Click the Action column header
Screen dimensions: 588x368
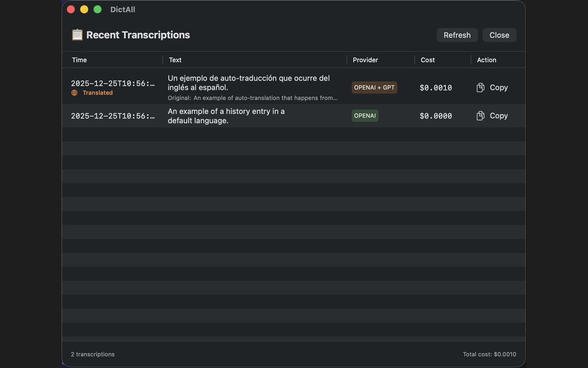pyautogui.click(x=486, y=60)
